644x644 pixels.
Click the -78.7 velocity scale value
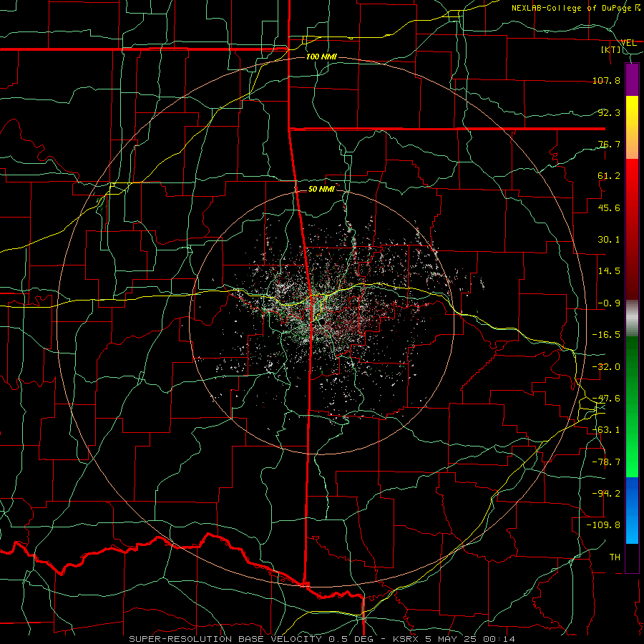606,462
